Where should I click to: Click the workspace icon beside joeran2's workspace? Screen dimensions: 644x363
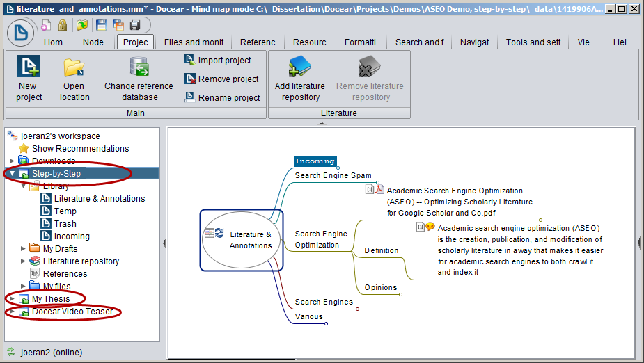13,136
